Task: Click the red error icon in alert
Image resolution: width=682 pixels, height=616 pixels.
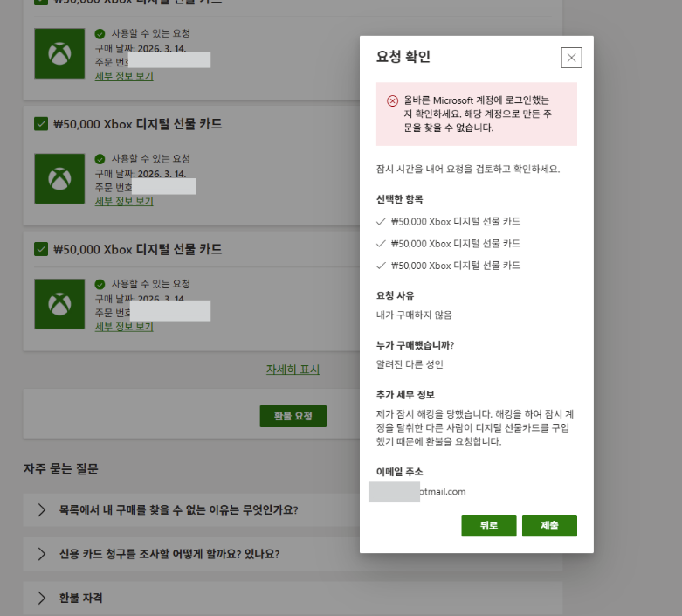Action: (x=392, y=101)
